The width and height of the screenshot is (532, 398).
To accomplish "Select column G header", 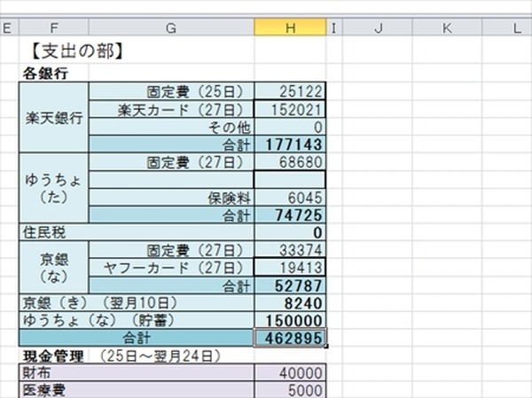I will (171, 27).
